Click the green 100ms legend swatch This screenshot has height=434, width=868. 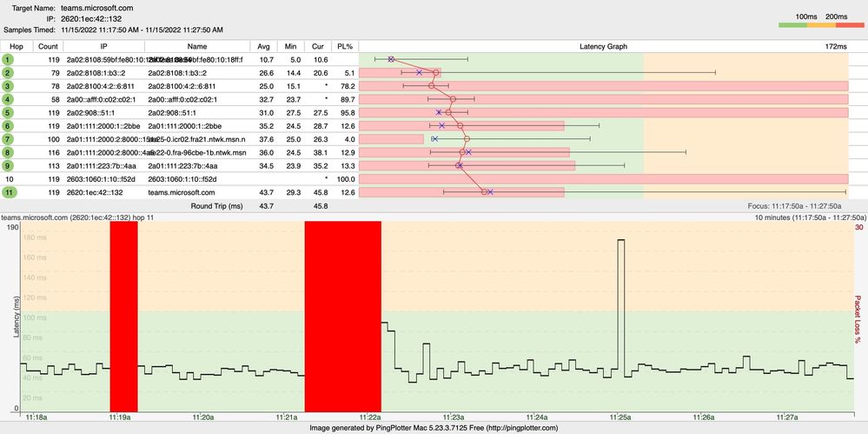792,25
